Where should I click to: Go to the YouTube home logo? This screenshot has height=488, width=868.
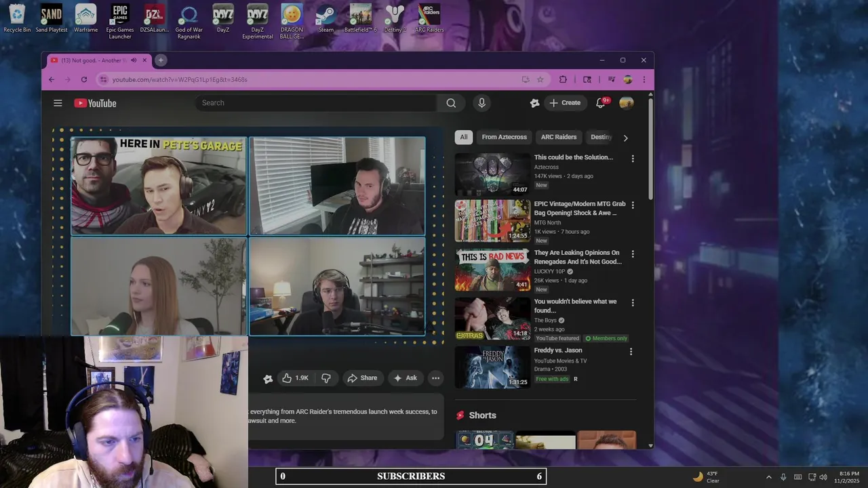(x=95, y=103)
